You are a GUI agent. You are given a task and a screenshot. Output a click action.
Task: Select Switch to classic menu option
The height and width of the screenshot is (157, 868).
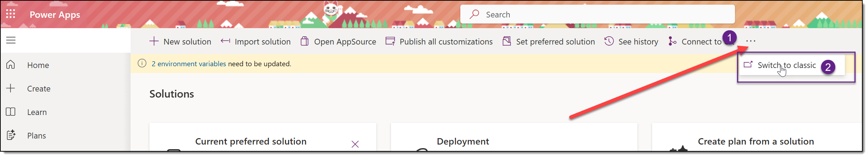[786, 65]
